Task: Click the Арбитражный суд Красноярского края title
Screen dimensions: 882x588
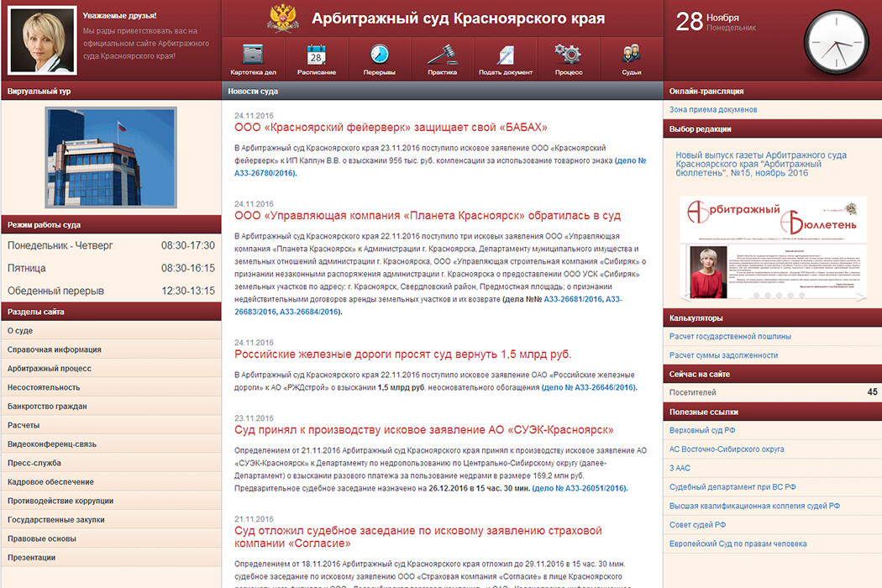Action: 459,18
